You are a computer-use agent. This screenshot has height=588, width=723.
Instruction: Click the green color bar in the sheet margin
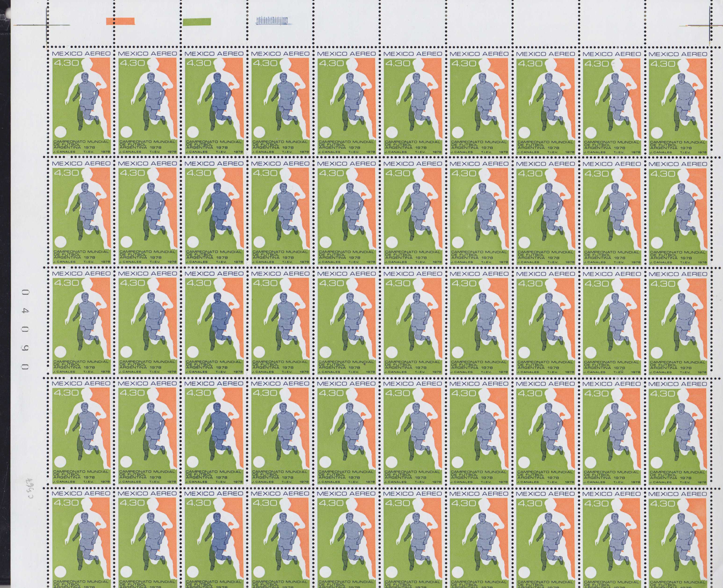(x=196, y=22)
